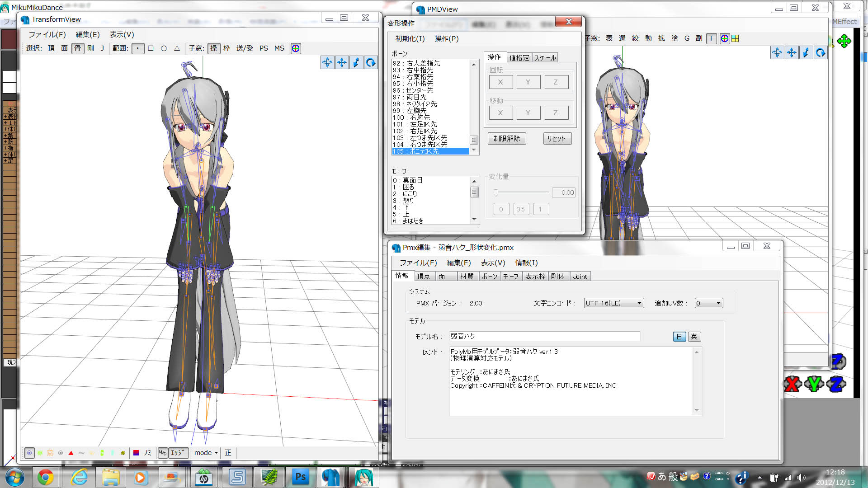
Task: Open 初期化(I) menu in 変形操作 dialog
Action: tap(410, 39)
